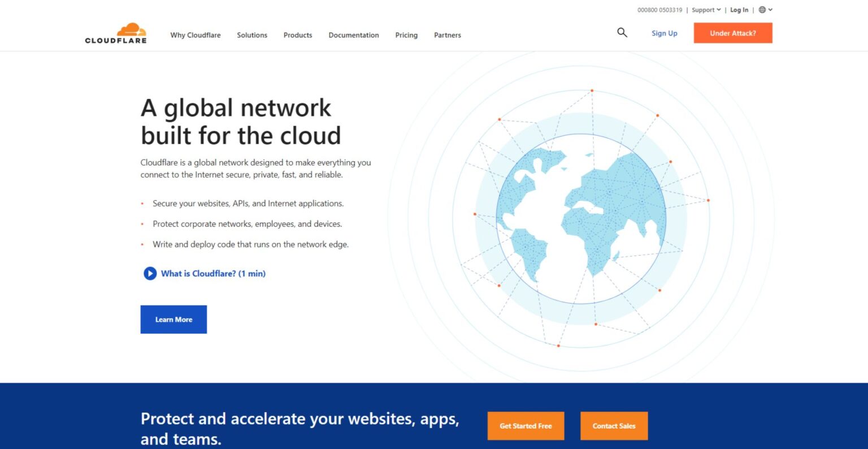
Task: Click the Cloudflare logo
Action: click(116, 33)
